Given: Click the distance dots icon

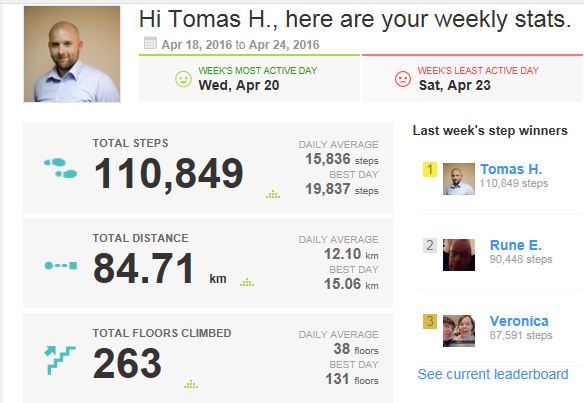Looking at the screenshot, I should click(60, 266).
